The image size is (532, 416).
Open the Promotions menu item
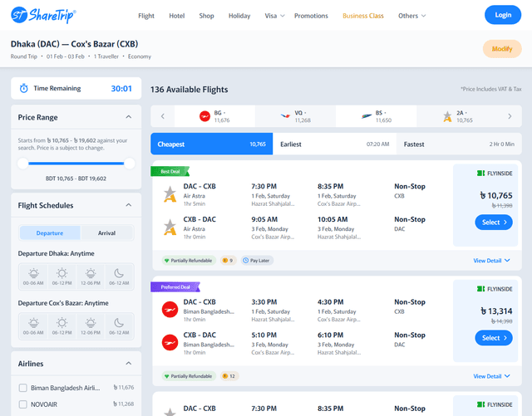tap(311, 16)
